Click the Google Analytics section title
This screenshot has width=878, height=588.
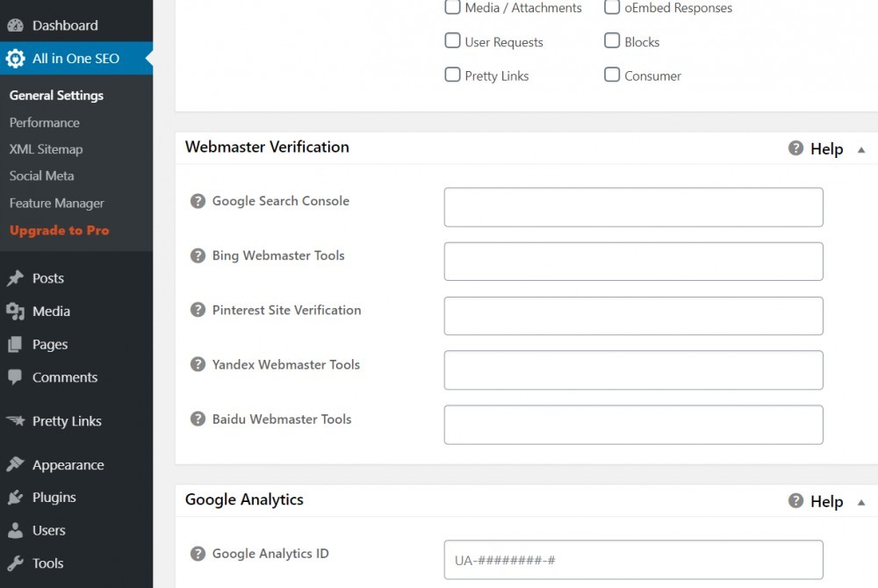(x=244, y=499)
